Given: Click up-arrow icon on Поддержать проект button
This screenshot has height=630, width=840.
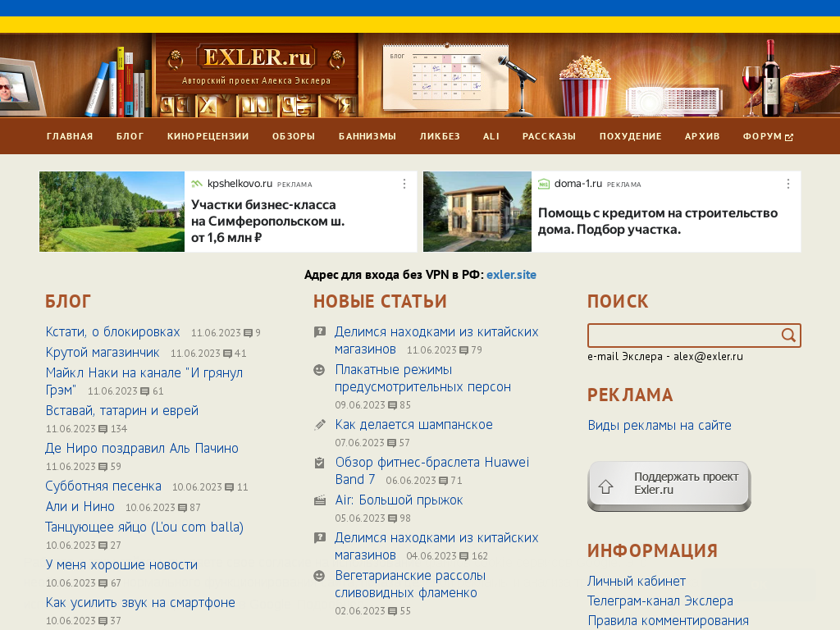Looking at the screenshot, I should [x=606, y=486].
